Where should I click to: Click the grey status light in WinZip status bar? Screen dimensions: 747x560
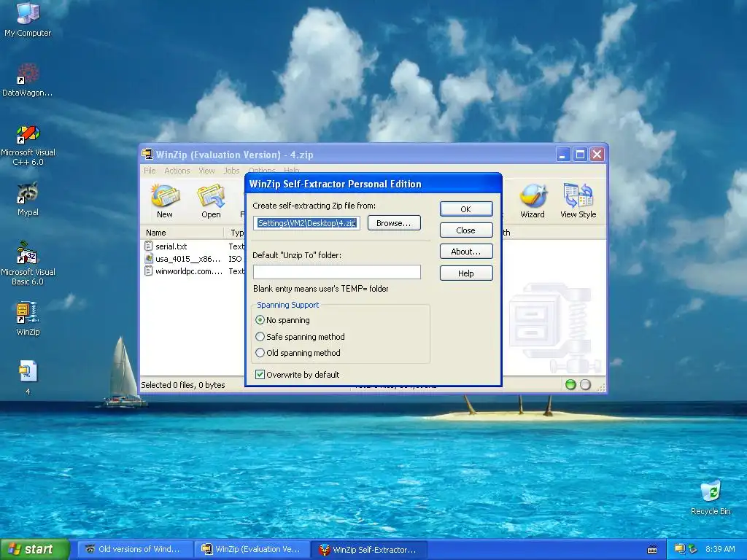tap(586, 385)
